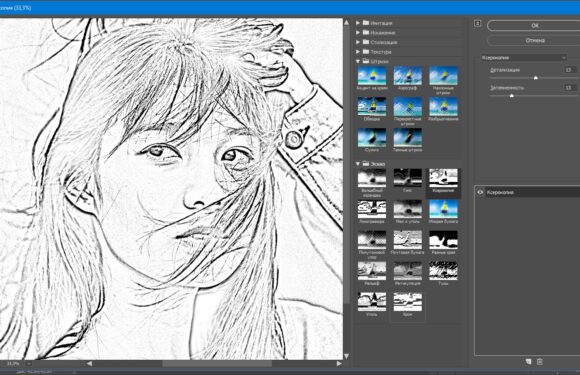This screenshot has height=375, width=580.
Task: Open the preview zoom percentage dropdown
Action: click(x=29, y=364)
